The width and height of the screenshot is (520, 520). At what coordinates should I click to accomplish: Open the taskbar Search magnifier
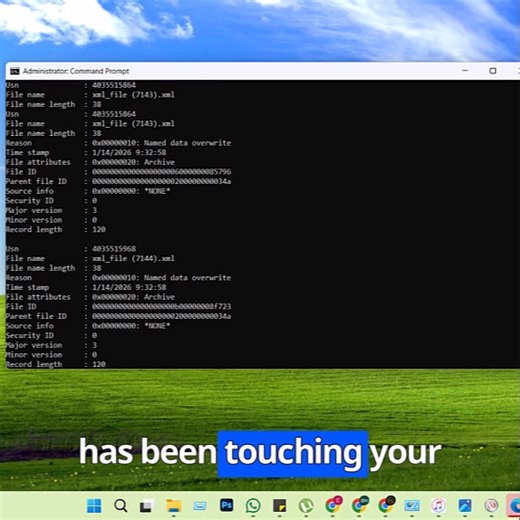coord(120,506)
